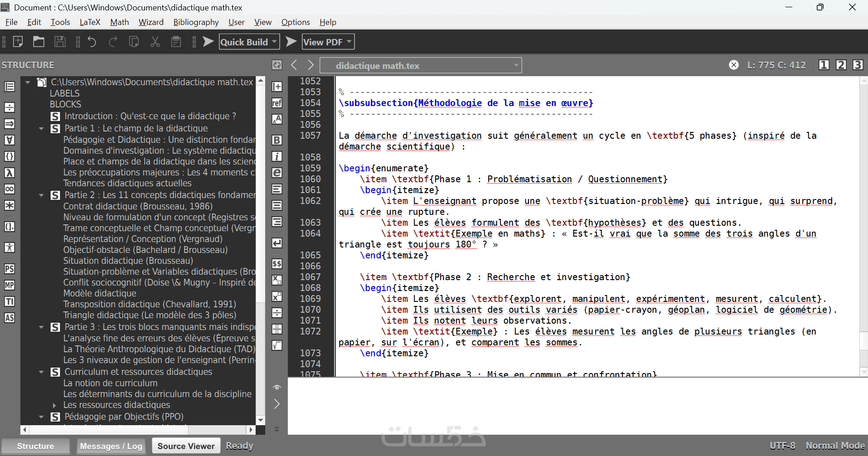The image size is (868, 456).
Task: Open the TikZ commands panel (TI icon)
Action: 10,301
